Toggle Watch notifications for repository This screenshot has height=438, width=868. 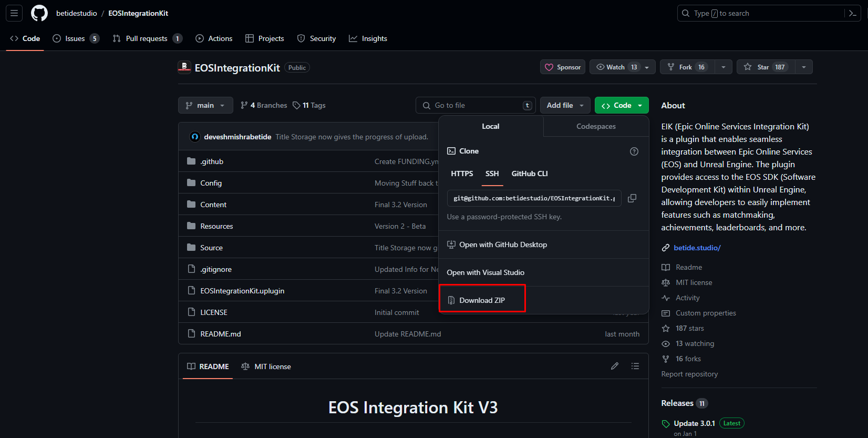click(616, 67)
